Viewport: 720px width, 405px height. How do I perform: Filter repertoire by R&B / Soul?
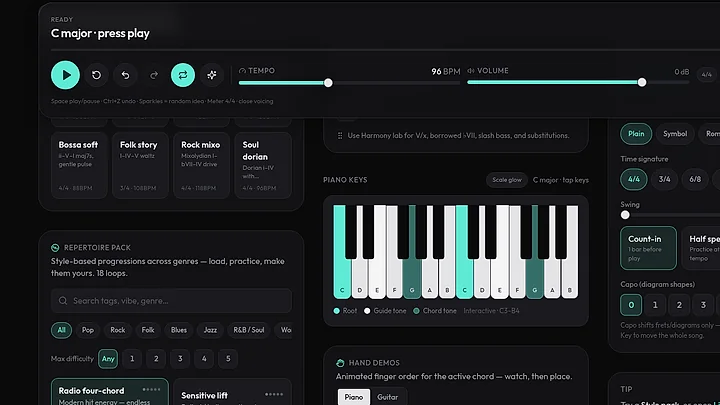click(248, 330)
